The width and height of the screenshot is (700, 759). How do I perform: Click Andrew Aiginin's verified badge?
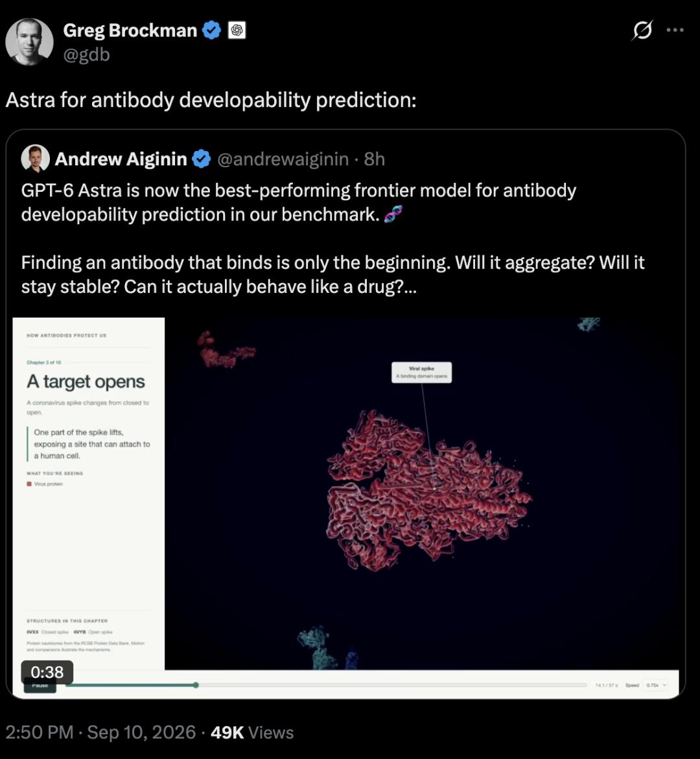[x=202, y=159]
